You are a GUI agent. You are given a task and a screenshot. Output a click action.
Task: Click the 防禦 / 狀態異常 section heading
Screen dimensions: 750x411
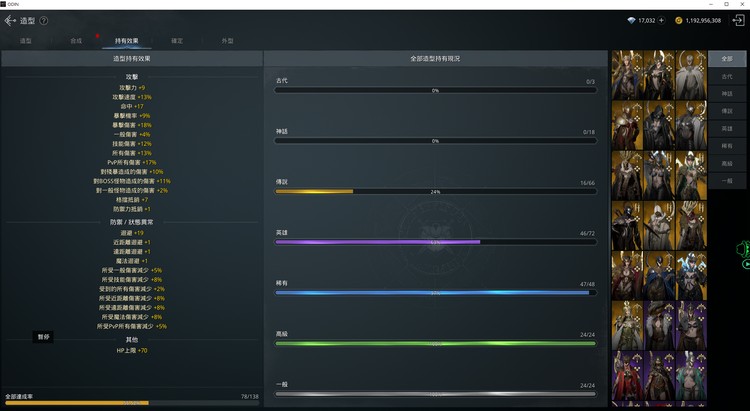(x=132, y=222)
